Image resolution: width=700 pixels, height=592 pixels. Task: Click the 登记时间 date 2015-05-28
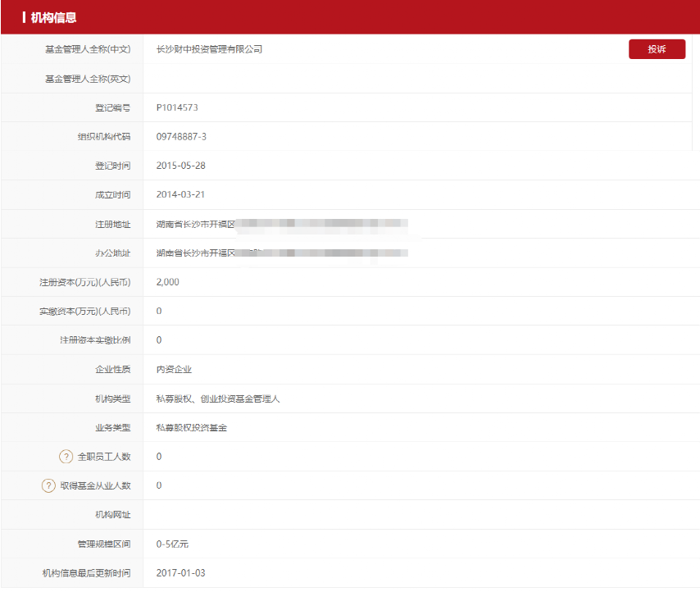pyautogui.click(x=177, y=166)
